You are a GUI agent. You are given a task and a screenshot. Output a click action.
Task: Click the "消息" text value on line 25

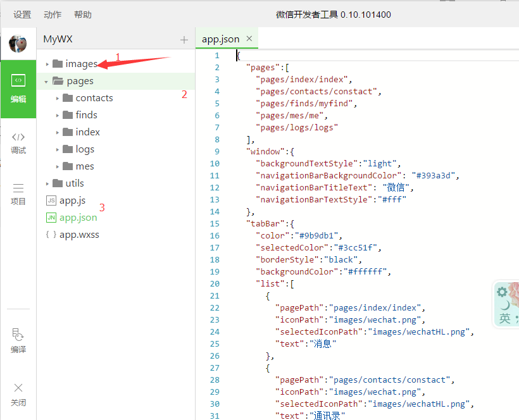323,343
